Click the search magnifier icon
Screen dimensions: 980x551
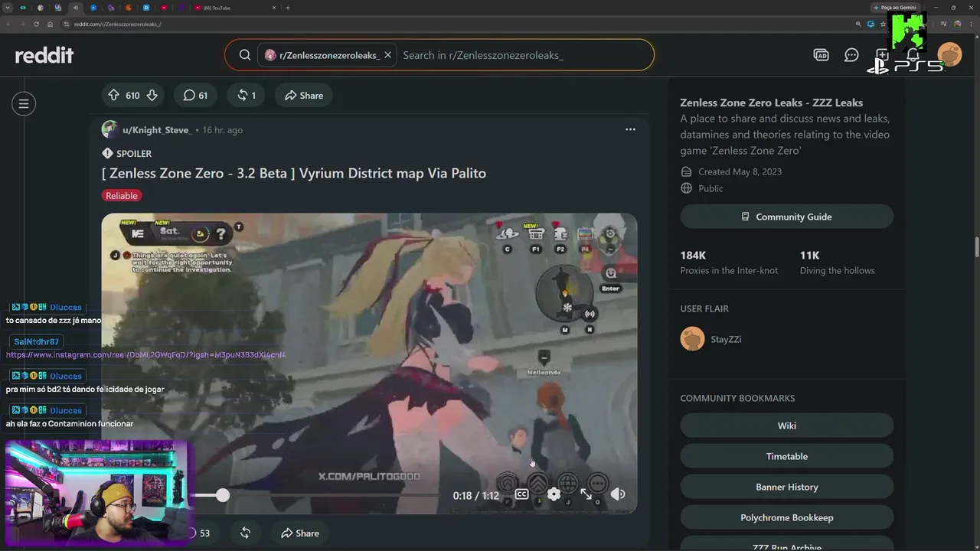pos(245,55)
